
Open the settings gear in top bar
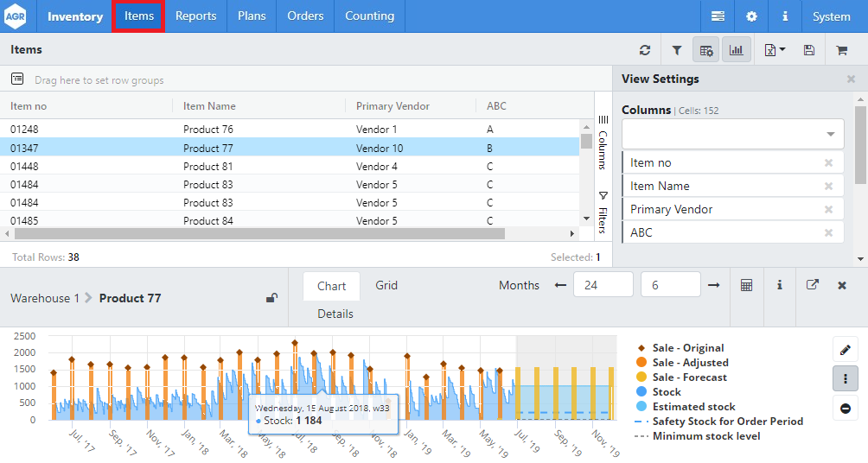751,16
